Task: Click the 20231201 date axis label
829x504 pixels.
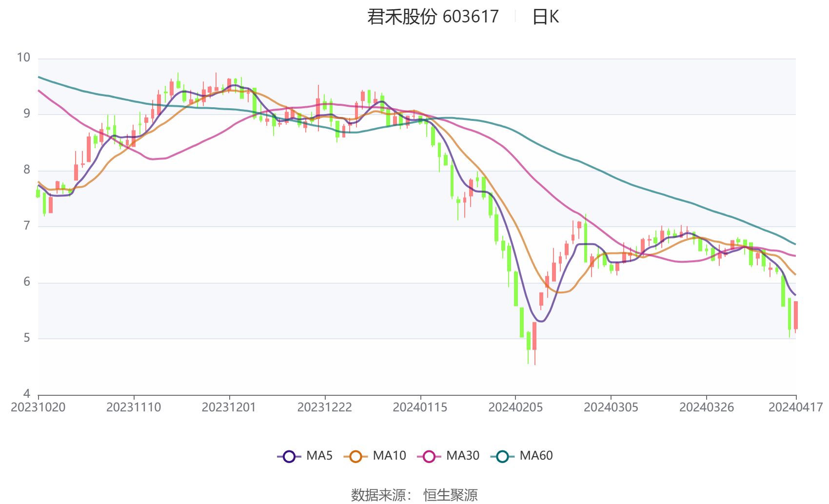Action: (x=229, y=407)
